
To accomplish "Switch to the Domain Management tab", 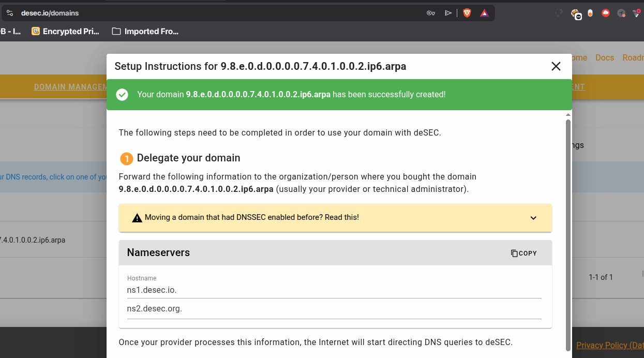I will 70,87.
